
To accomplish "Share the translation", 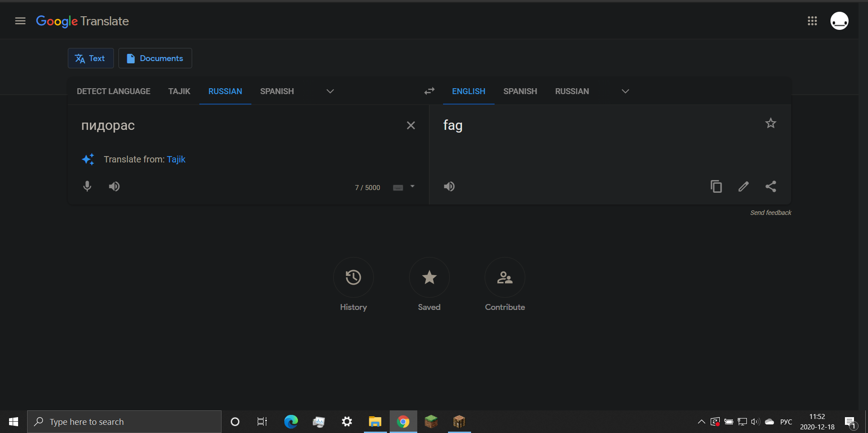I will (x=770, y=186).
